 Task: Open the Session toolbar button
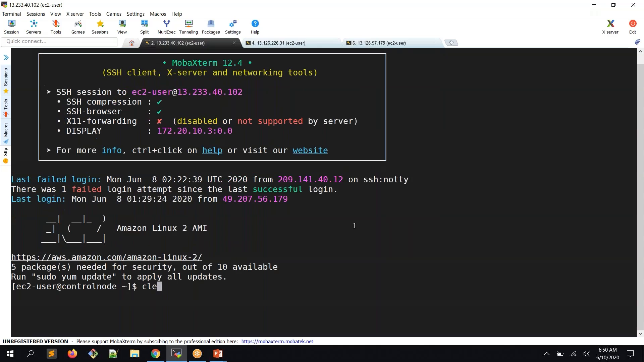pyautogui.click(x=11, y=27)
